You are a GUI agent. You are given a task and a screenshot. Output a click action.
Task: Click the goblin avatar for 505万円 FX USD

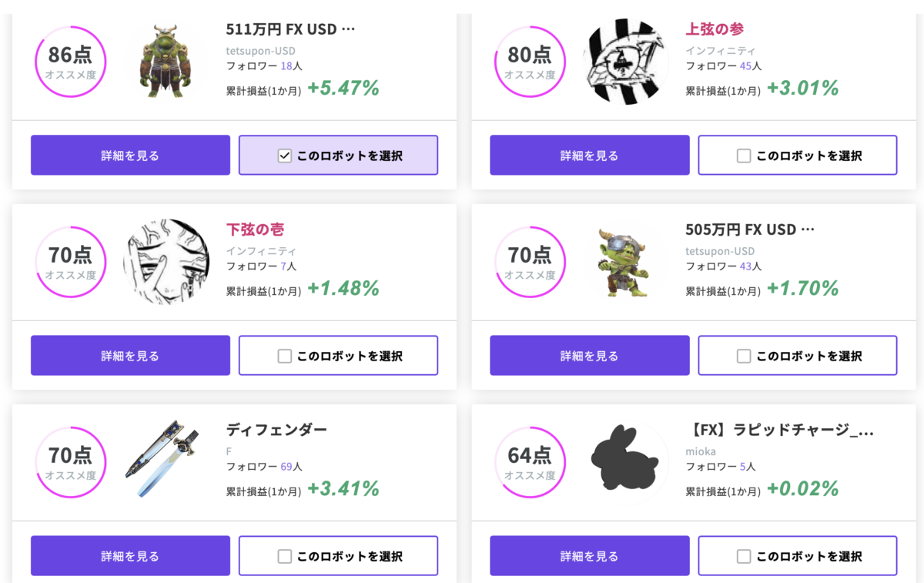click(625, 262)
